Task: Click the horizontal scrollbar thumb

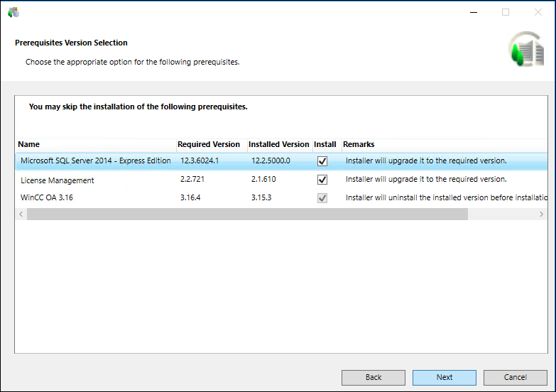Action: pos(247,214)
